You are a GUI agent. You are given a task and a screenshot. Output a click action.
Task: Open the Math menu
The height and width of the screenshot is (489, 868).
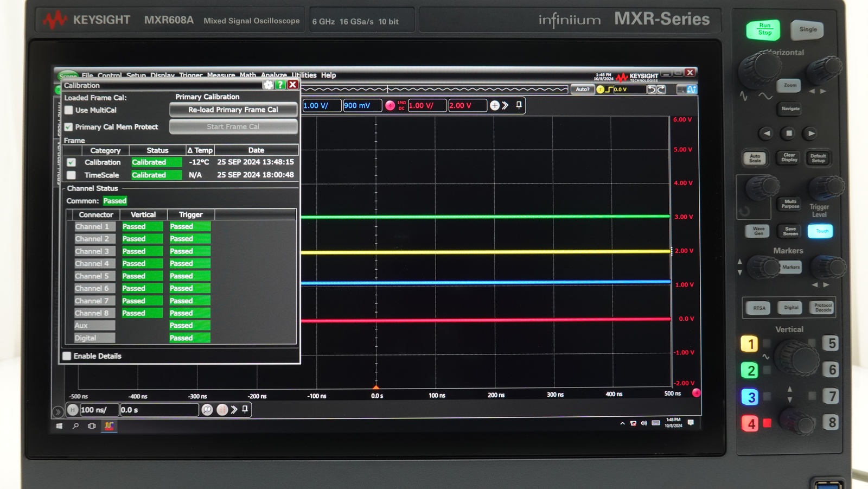[247, 75]
